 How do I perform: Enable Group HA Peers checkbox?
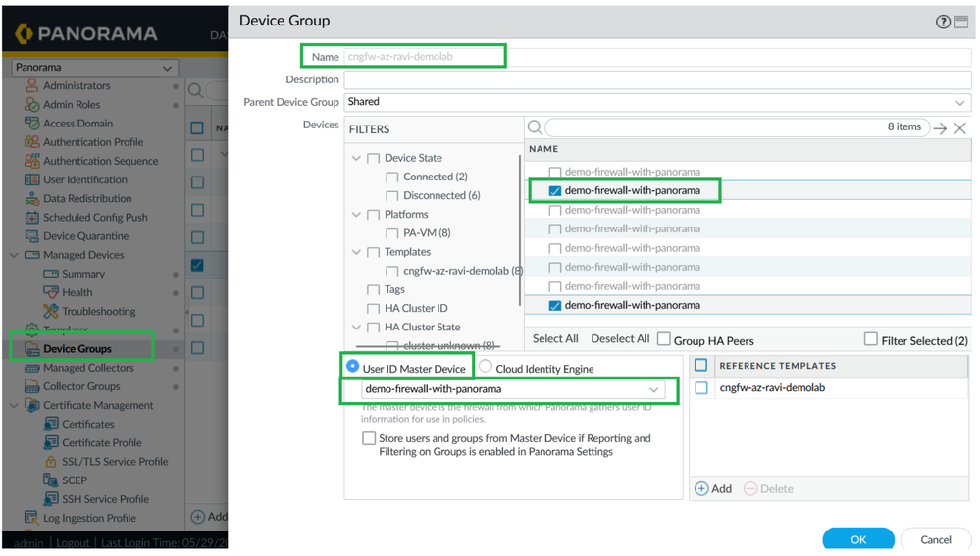point(664,338)
